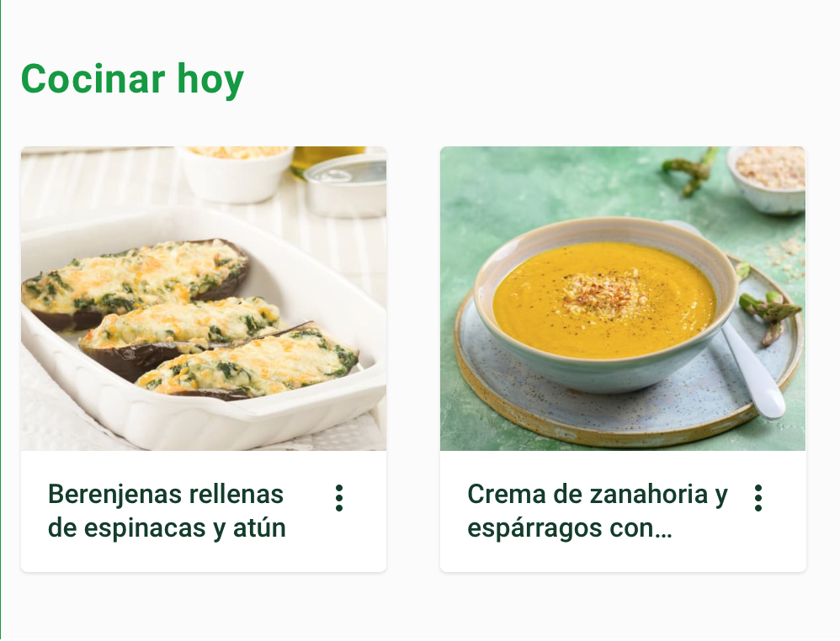The image size is (840, 641).
Task: Open three-dot menu for Crema de zanahoria recipe
Action: pyautogui.click(x=758, y=498)
